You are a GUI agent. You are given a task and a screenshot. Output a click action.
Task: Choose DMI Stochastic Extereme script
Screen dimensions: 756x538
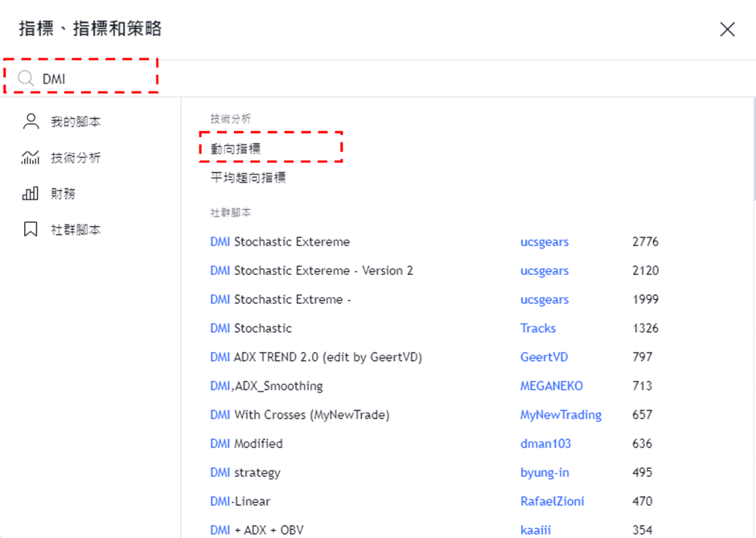(280, 242)
